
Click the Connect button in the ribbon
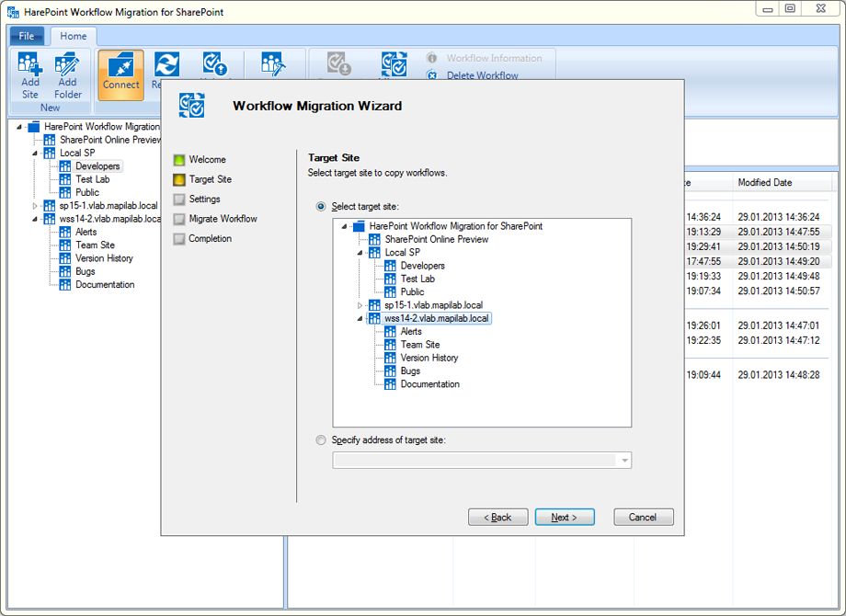[120, 75]
